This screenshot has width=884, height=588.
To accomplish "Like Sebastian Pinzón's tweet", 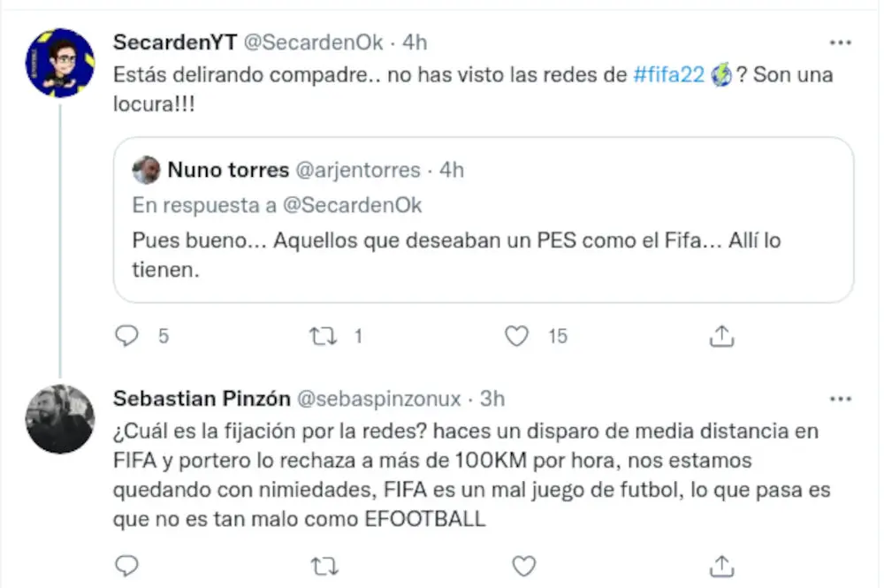I will 524,564.
